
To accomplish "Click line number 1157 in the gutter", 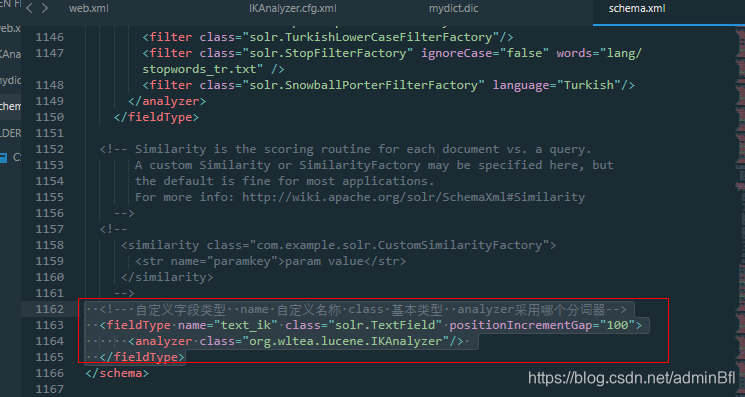I will (x=49, y=229).
